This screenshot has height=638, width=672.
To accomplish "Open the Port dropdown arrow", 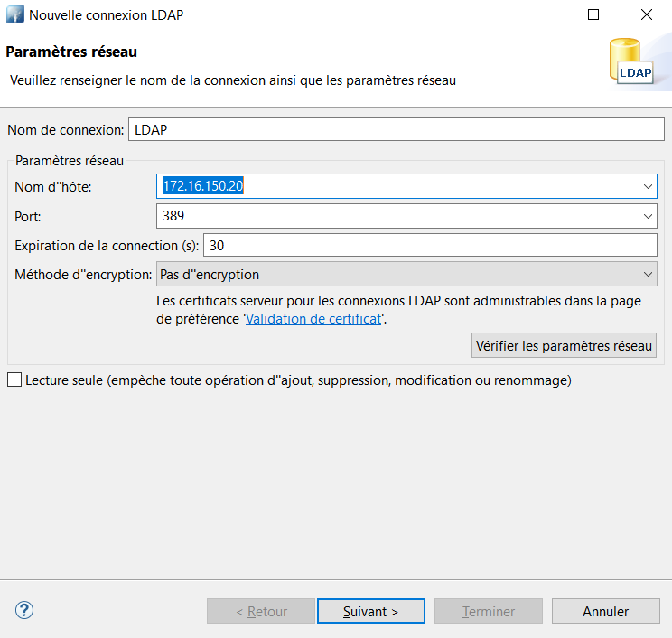I will click(x=648, y=216).
